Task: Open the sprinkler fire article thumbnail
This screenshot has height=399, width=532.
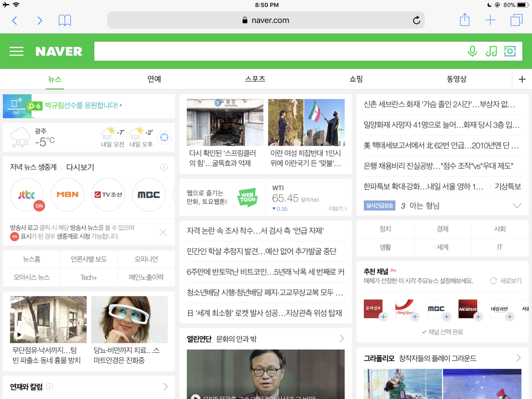Action: click(x=225, y=123)
